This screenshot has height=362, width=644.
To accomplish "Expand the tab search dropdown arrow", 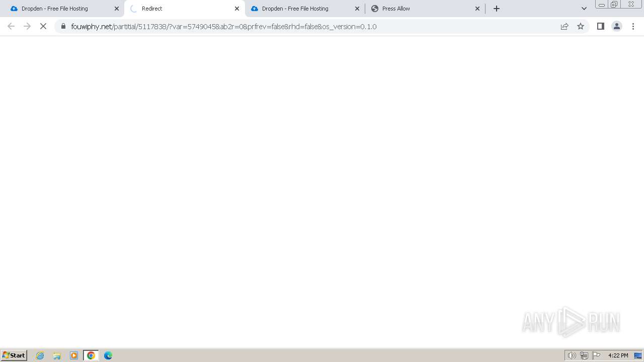I will [x=584, y=9].
